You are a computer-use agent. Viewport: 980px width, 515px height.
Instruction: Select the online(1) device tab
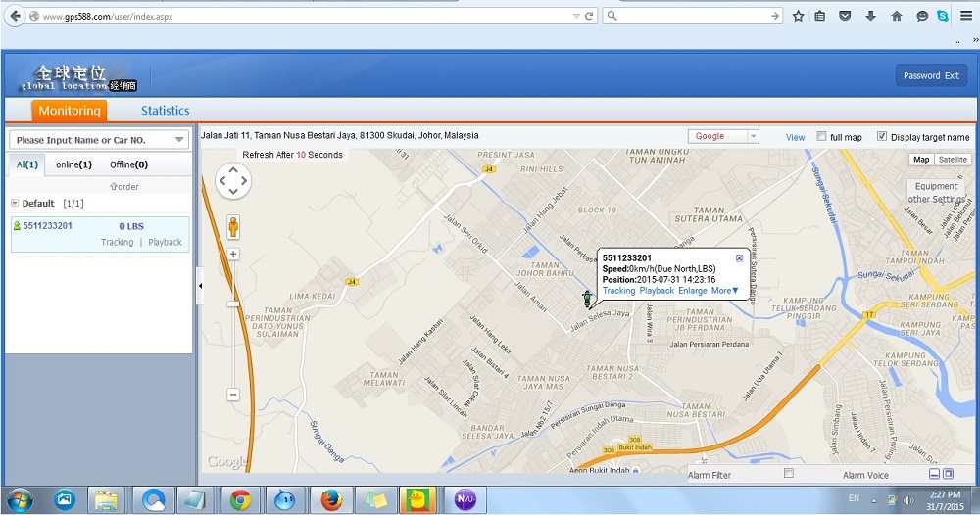tap(73, 164)
